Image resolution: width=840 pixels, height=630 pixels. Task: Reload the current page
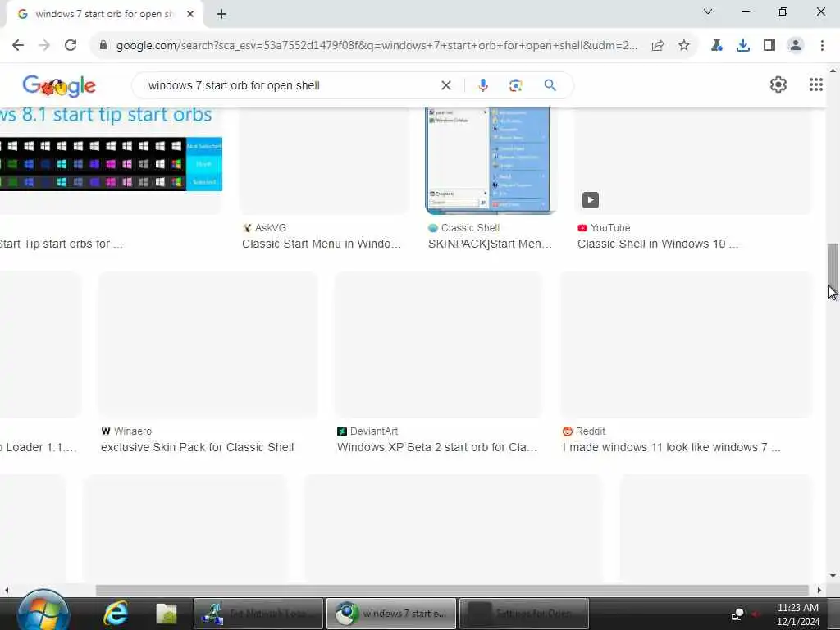click(71, 46)
